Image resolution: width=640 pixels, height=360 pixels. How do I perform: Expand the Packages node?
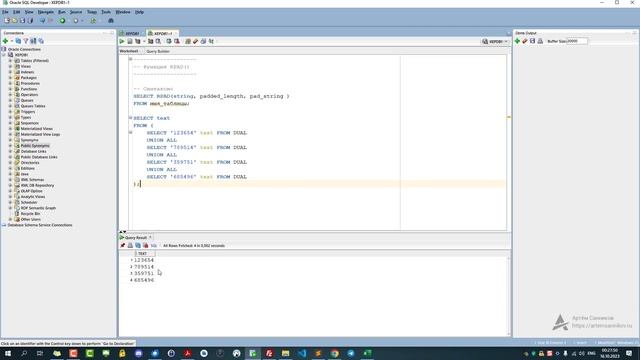point(10,78)
